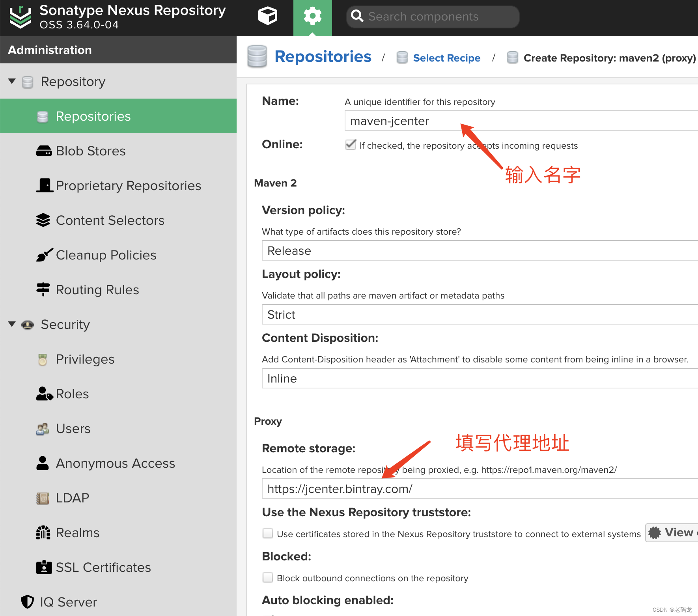
Task: Click the Roles user-tag icon
Action: click(45, 394)
